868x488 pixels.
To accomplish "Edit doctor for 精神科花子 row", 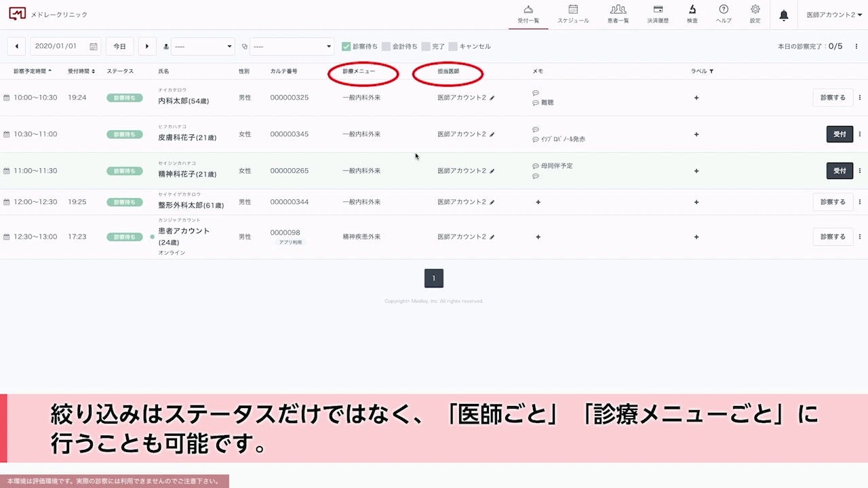I will tap(492, 171).
